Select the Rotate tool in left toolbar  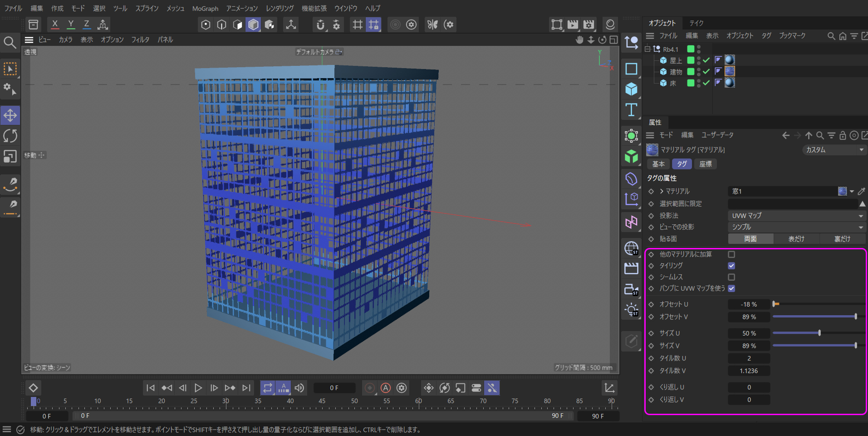click(x=10, y=136)
